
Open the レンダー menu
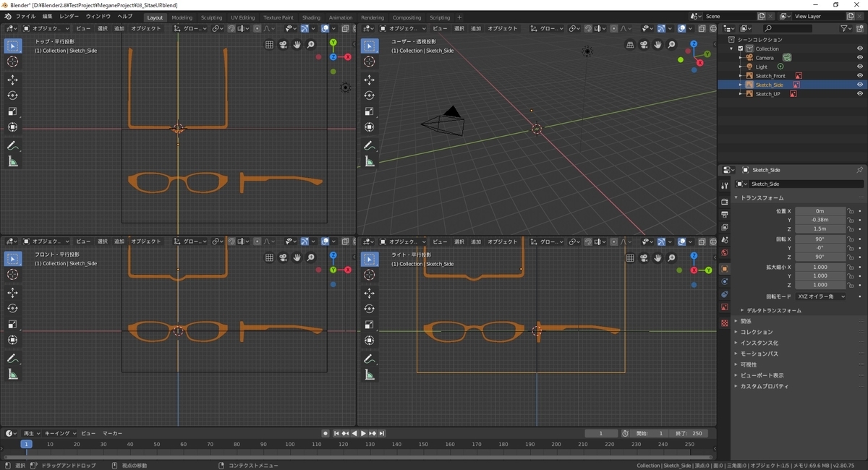point(69,17)
